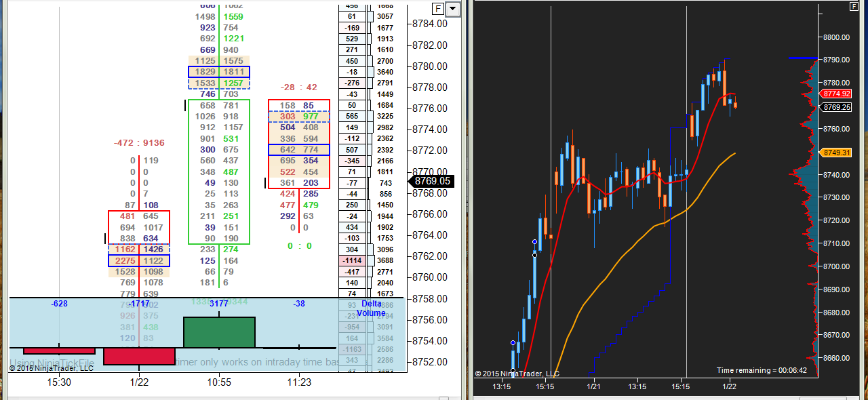This screenshot has height=400, width=868.
Task: Click the 1/21 date label on the dark chart
Action: 593,386
